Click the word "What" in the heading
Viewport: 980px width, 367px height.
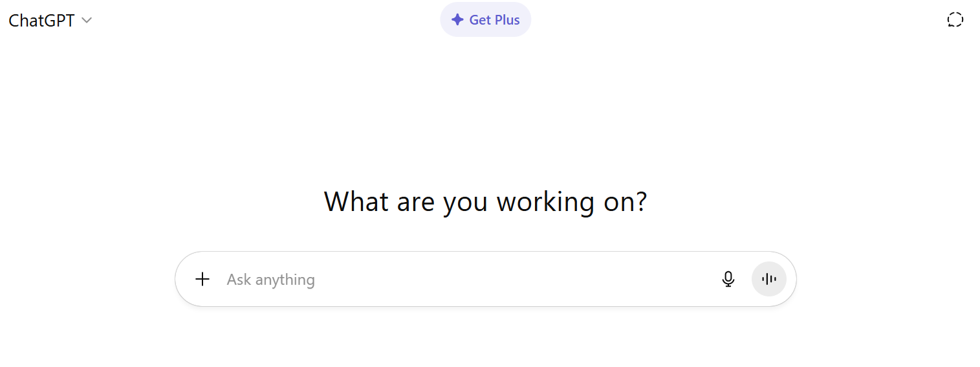click(x=356, y=202)
